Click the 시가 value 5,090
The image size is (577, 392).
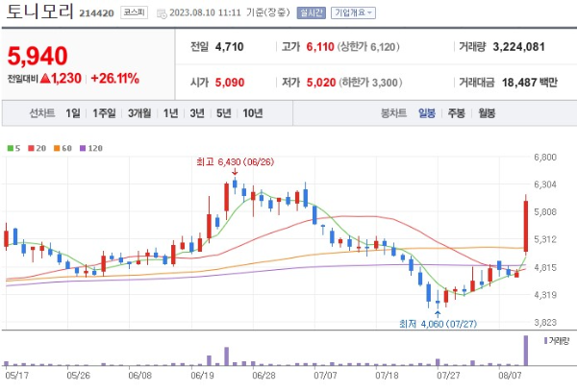pos(230,83)
